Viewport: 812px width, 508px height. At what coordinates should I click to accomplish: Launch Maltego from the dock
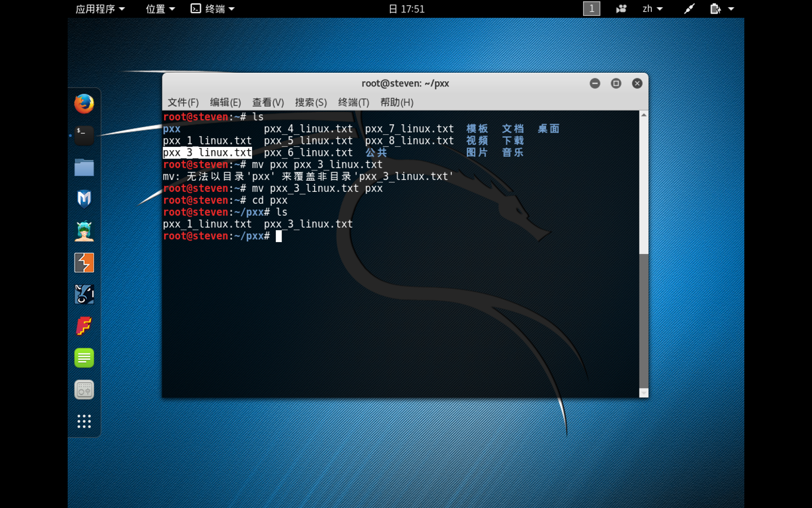click(84, 294)
